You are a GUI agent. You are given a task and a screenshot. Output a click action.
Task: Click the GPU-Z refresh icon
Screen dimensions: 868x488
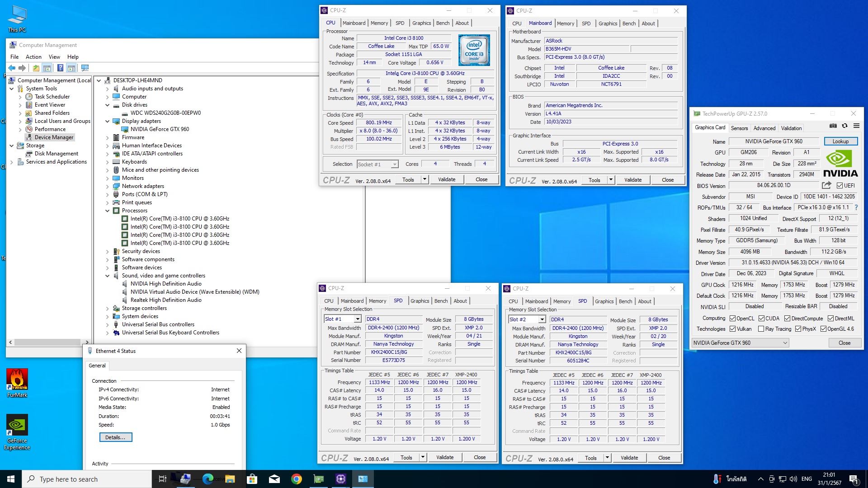[x=844, y=126]
